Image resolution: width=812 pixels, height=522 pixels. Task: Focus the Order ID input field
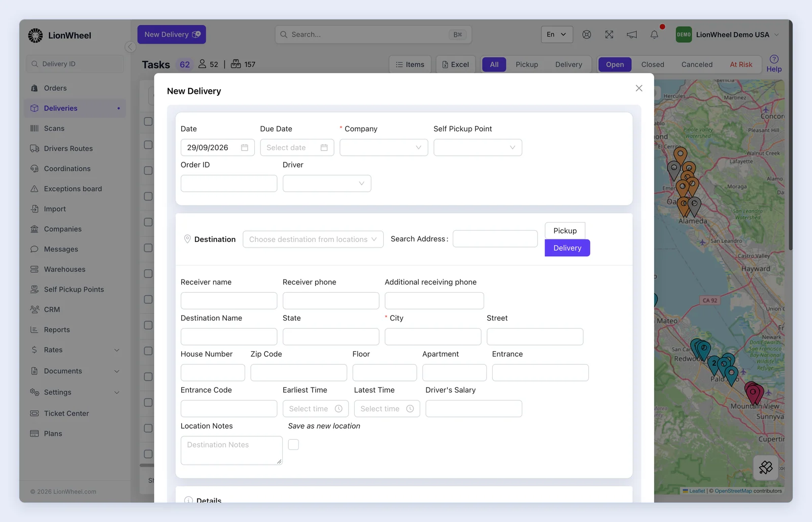tap(229, 184)
